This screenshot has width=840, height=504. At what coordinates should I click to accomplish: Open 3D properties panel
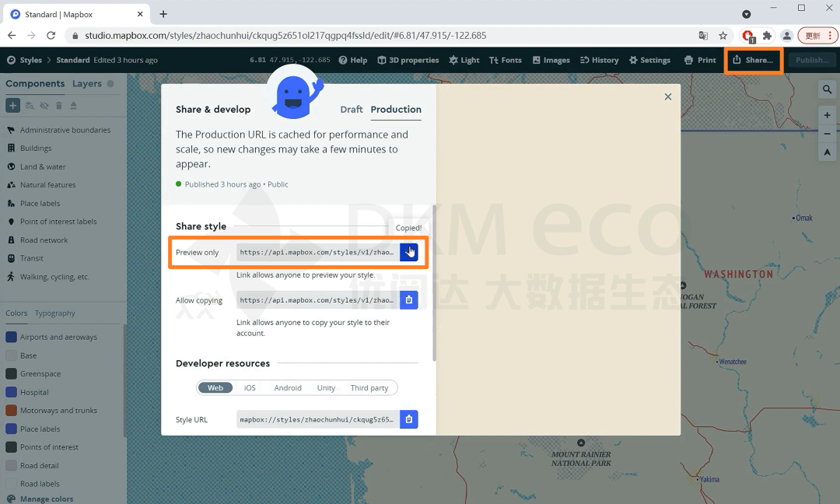click(408, 60)
